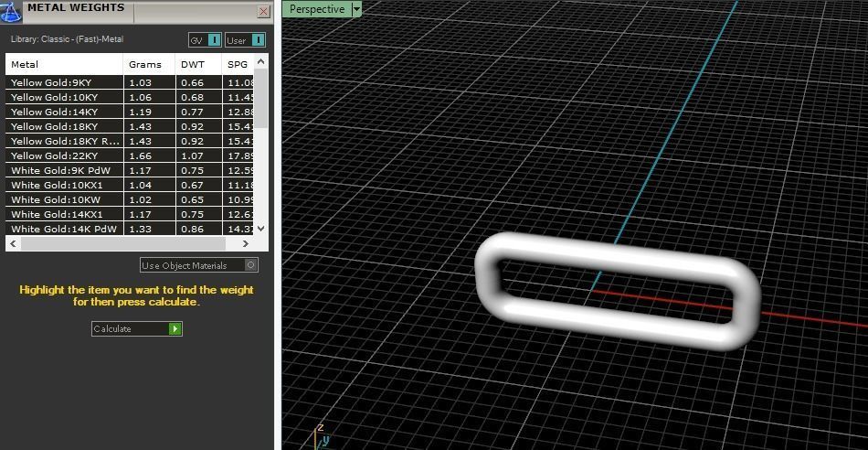
Task: Select White Gold:10KX1 row
Action: point(130,185)
